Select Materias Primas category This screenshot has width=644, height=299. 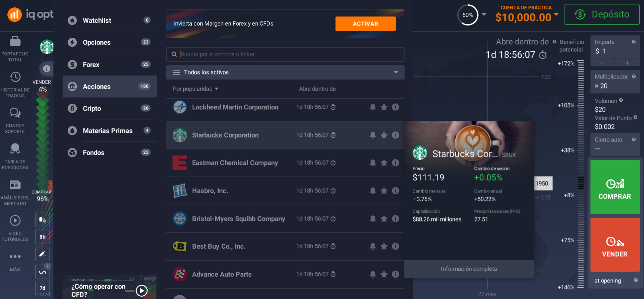[110, 131]
